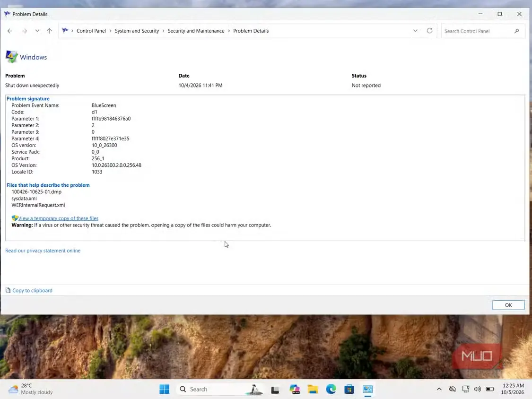Go up one level with the Up arrow

49,31
